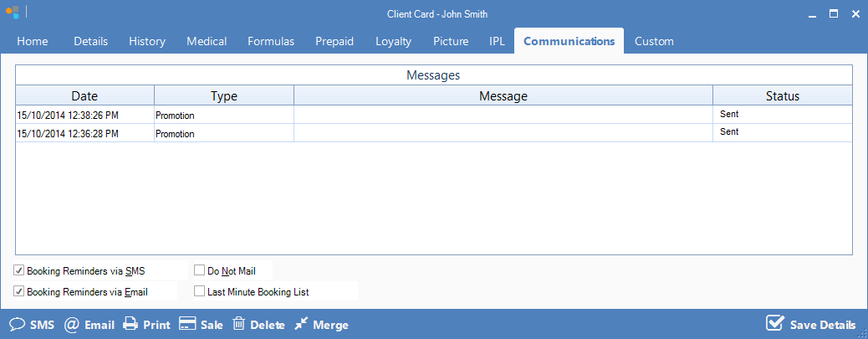Screen dimensions: 868x339
Task: Click the app logo in title bar
Action: [12, 13]
